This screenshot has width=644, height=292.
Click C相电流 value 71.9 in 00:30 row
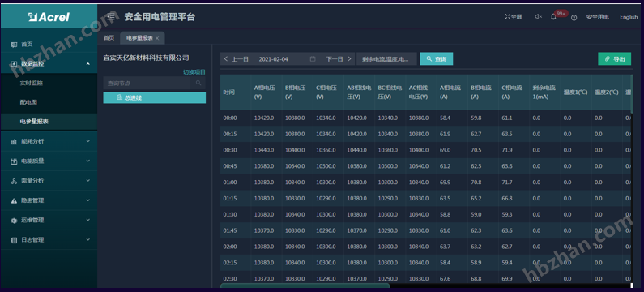pos(507,150)
